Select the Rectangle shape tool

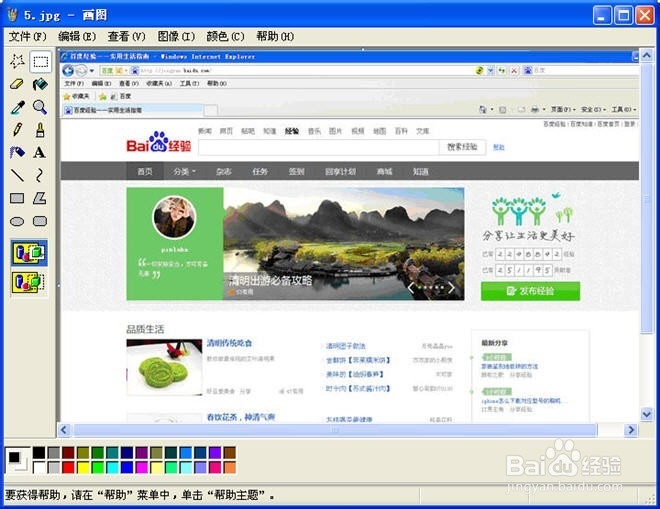17,198
